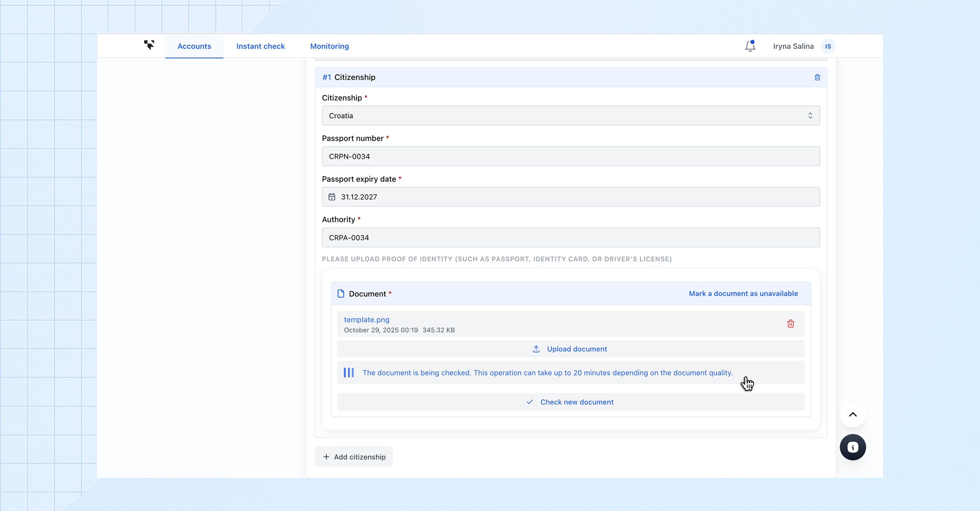
Task: Click the scroll-to-top arrow button
Action: (852, 415)
